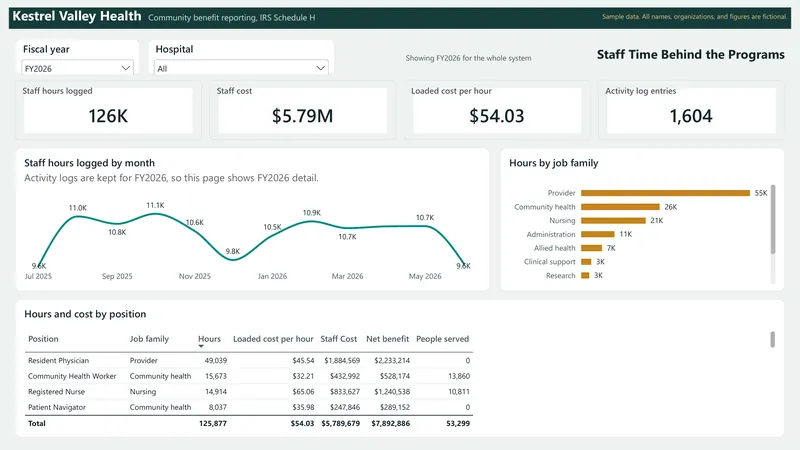The image size is (800, 450).
Task: Select the Administration 11K bar
Action: pos(598,234)
